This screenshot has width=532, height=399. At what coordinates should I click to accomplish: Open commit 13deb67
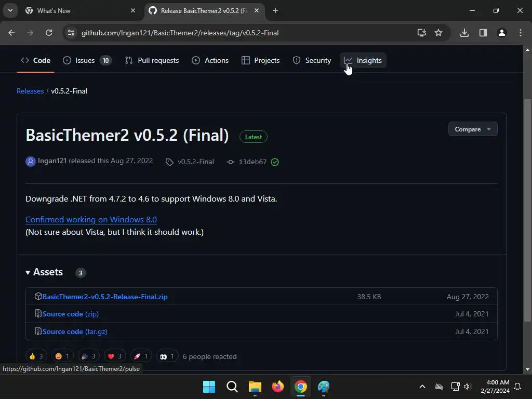[x=252, y=162]
